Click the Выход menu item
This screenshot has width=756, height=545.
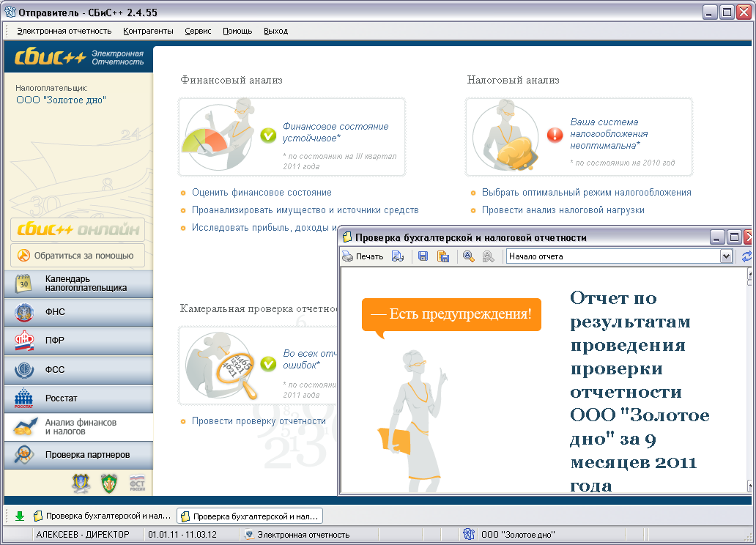275,31
